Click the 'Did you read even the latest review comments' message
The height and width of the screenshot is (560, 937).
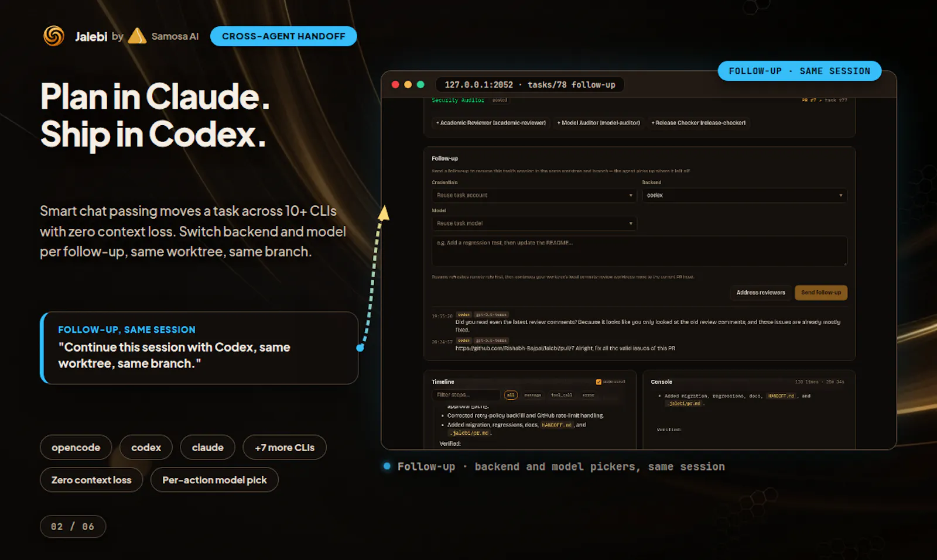point(648,326)
